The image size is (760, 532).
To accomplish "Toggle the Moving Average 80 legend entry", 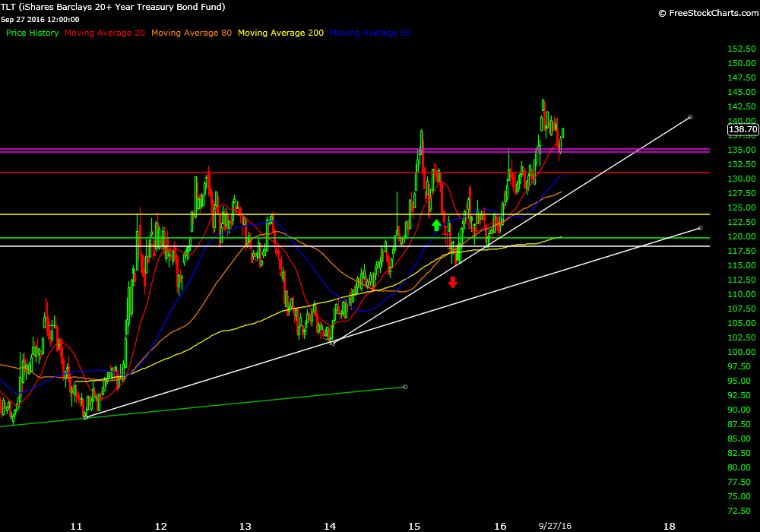I will point(192,33).
